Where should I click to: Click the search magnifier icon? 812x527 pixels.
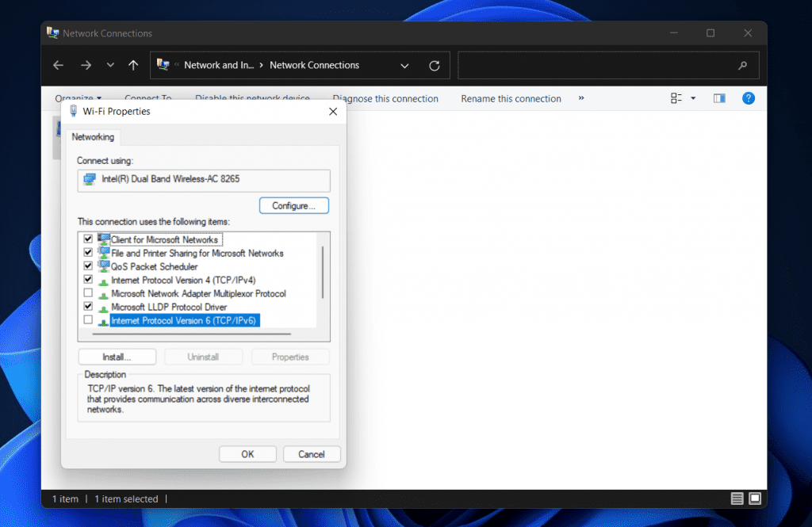click(x=742, y=66)
